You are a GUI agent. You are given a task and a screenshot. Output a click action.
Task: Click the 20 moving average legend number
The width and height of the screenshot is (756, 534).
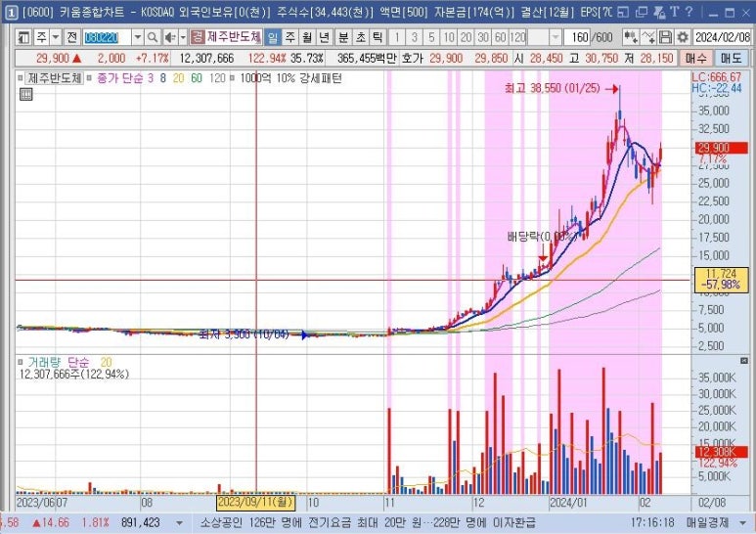point(178,78)
